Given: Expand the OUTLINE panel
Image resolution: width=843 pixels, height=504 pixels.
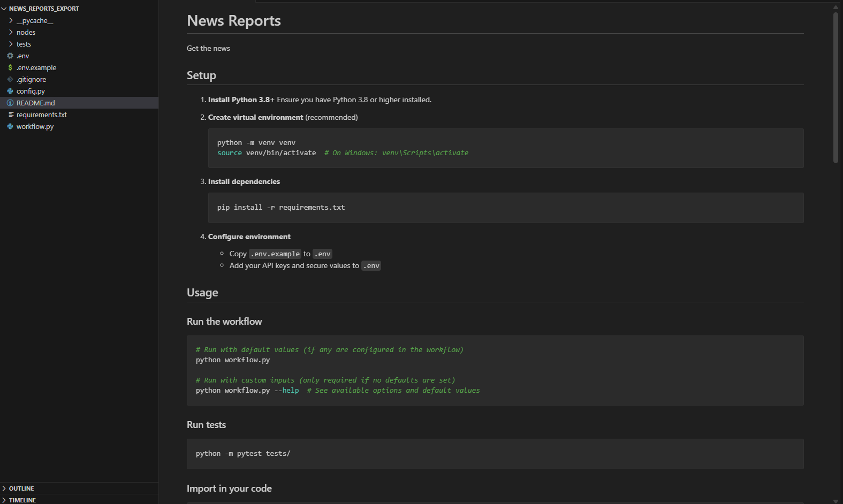Looking at the screenshot, I should click(4, 488).
